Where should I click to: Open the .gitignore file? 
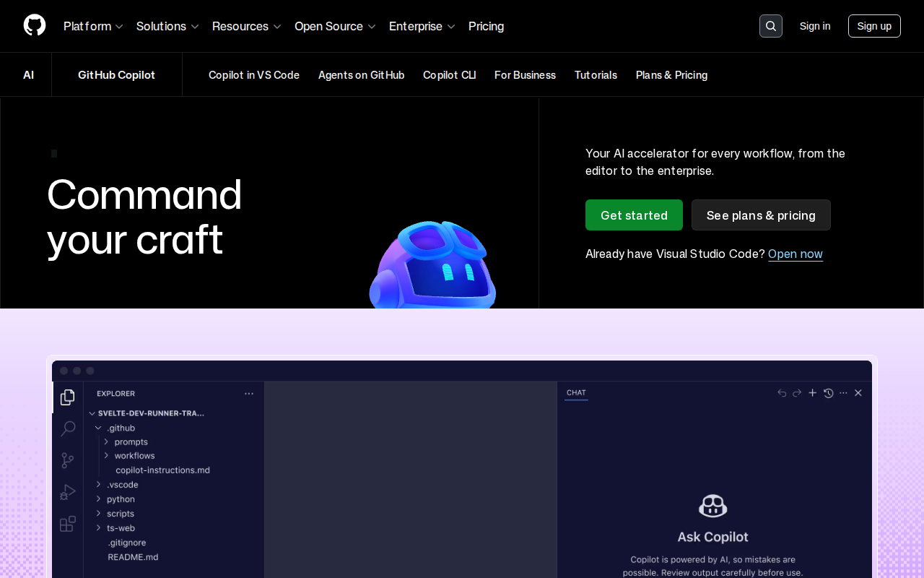click(127, 542)
